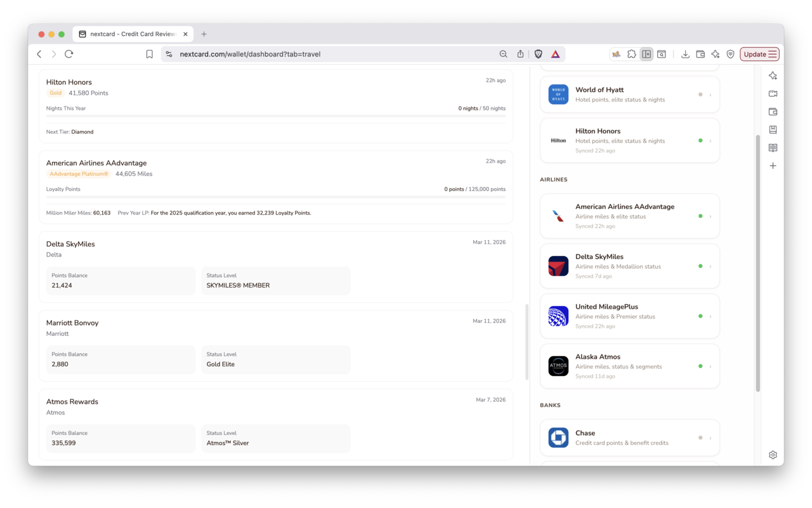Go back to the previous page

click(x=39, y=54)
